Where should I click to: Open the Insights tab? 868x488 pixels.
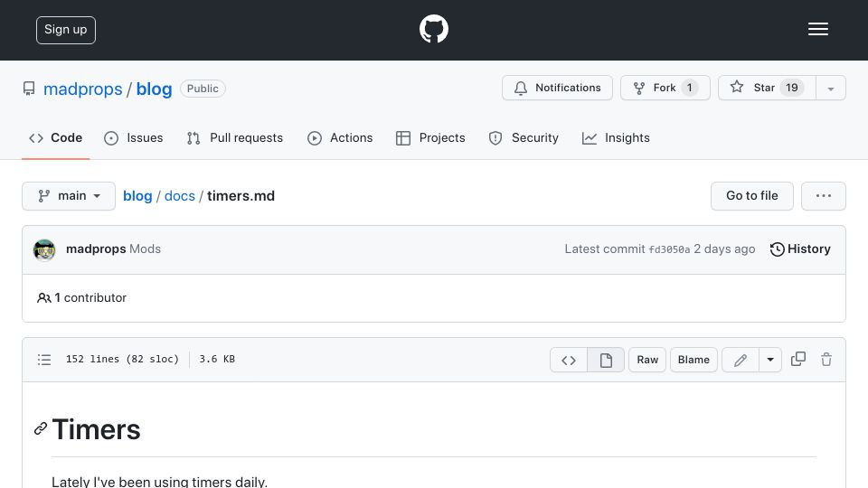coord(616,137)
